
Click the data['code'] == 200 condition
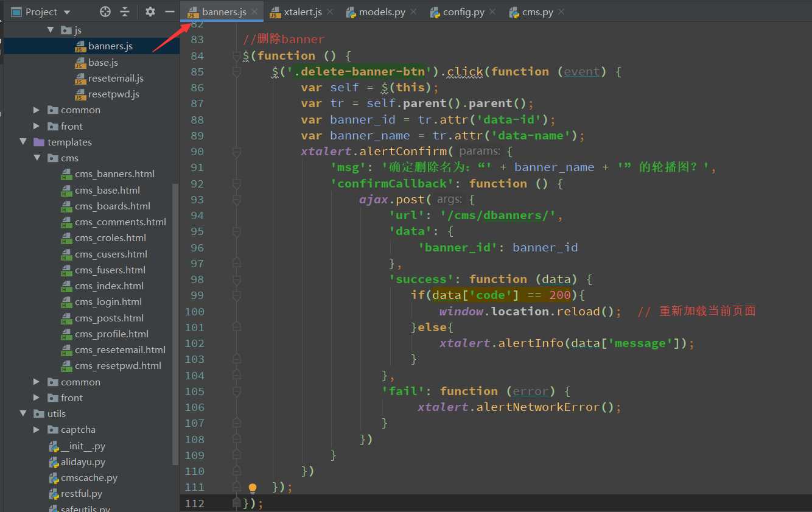click(502, 295)
